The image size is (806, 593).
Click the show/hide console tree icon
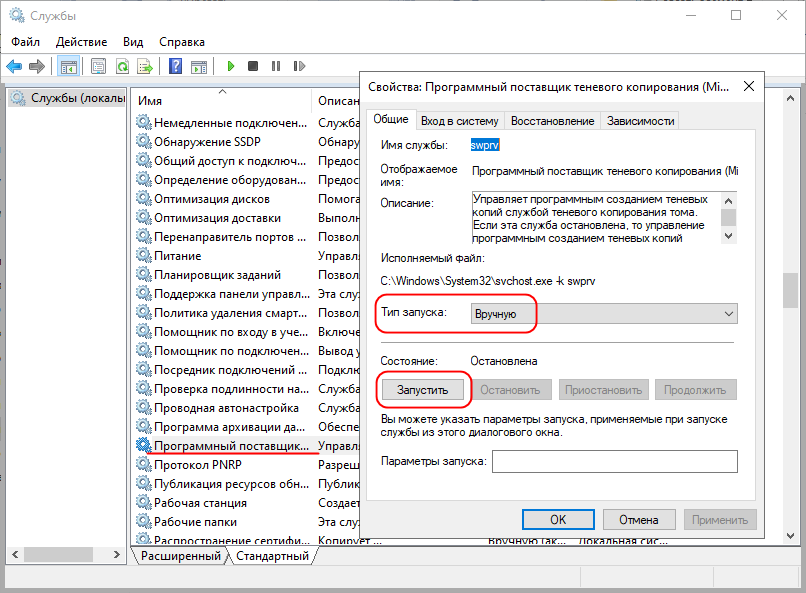coord(69,67)
